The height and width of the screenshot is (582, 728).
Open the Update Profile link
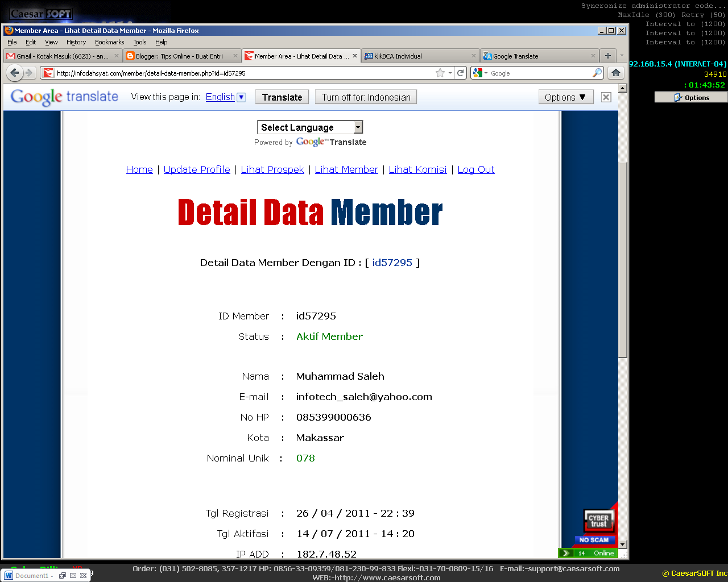pyautogui.click(x=197, y=169)
